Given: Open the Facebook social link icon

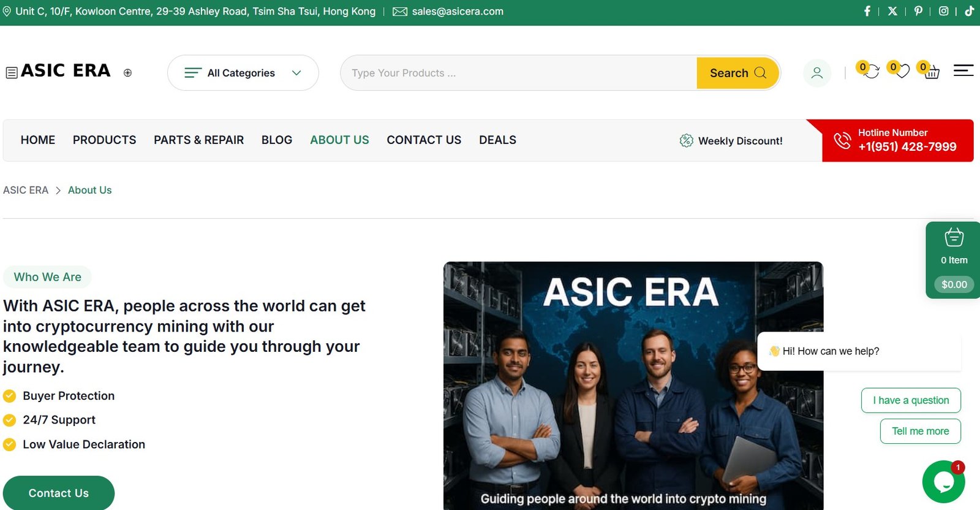Looking at the screenshot, I should pos(867,11).
